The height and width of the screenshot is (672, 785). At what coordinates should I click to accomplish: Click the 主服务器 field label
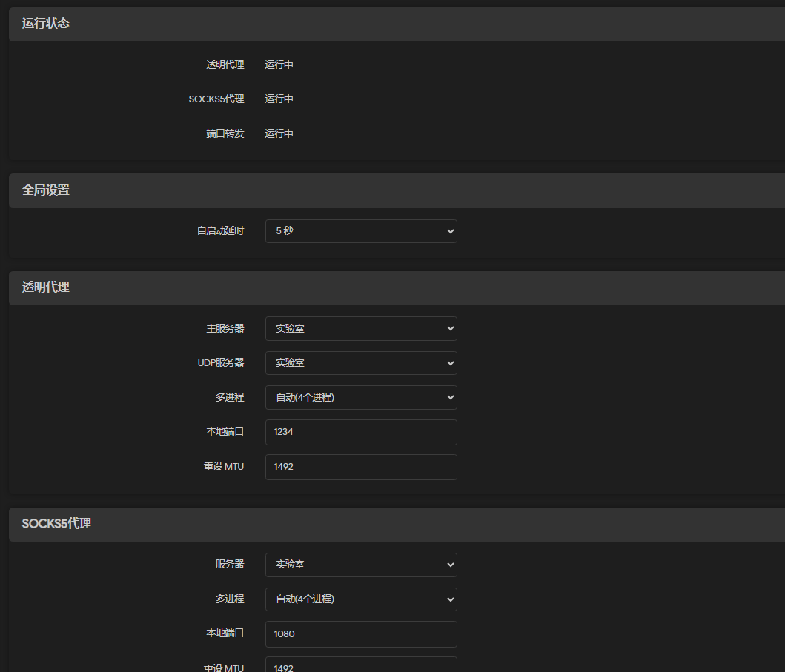tap(225, 328)
